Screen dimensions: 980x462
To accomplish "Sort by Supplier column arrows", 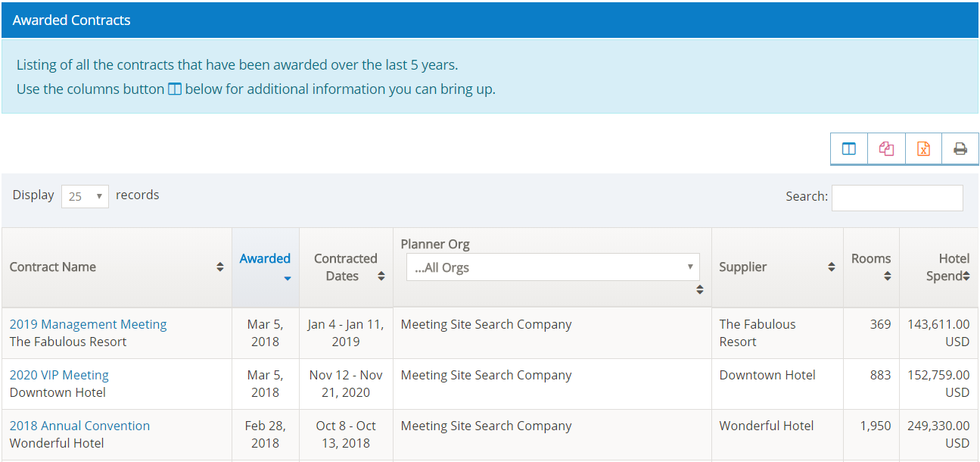I will [831, 267].
